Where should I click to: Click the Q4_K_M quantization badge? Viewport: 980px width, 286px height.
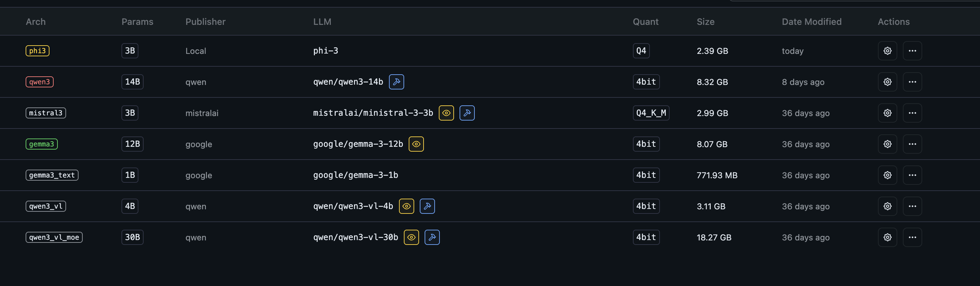coord(651,113)
